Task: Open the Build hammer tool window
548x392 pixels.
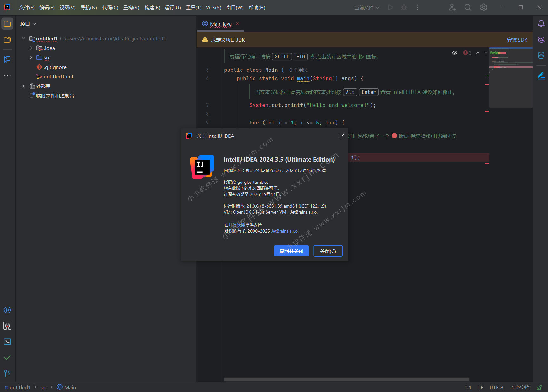Action: point(7,326)
